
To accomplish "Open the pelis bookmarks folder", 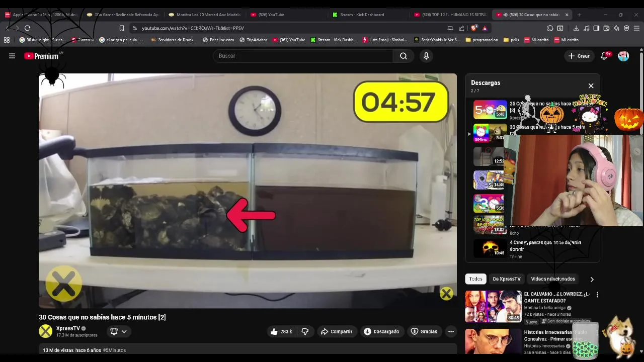I will 511,40.
